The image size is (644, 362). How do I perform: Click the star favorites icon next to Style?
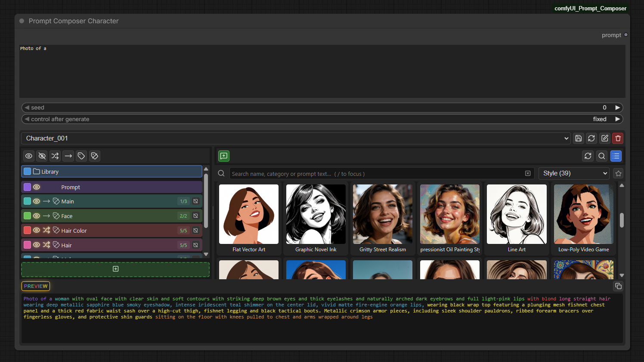click(619, 173)
